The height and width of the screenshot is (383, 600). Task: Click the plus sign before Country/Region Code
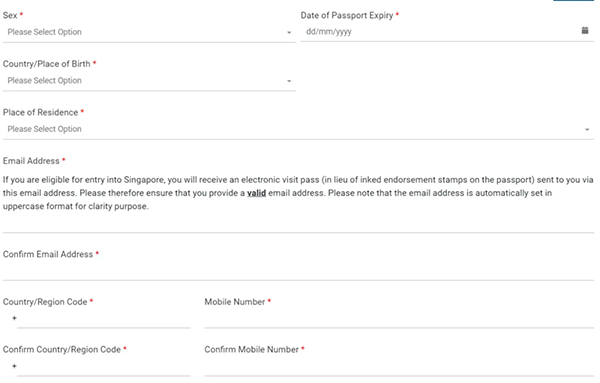click(x=14, y=318)
